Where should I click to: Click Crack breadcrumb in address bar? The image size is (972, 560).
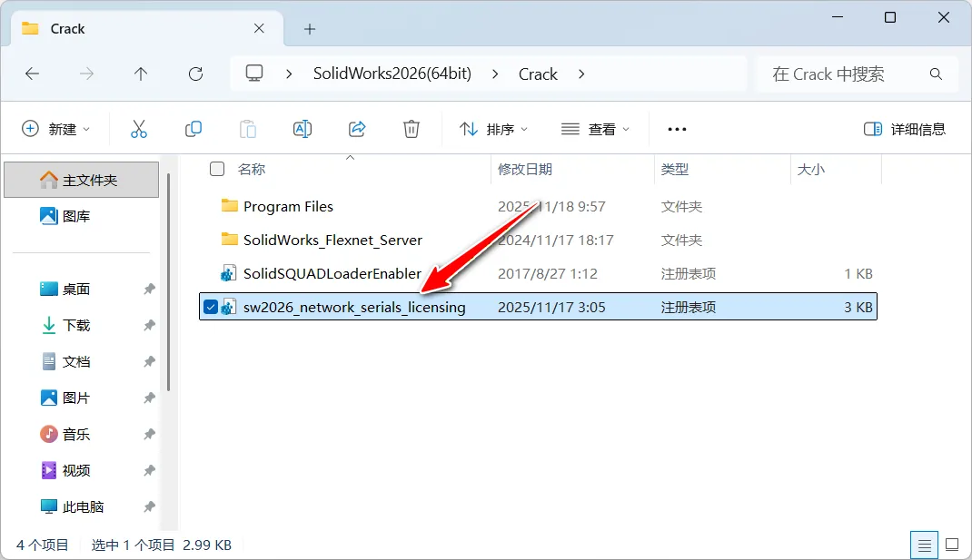coord(538,74)
